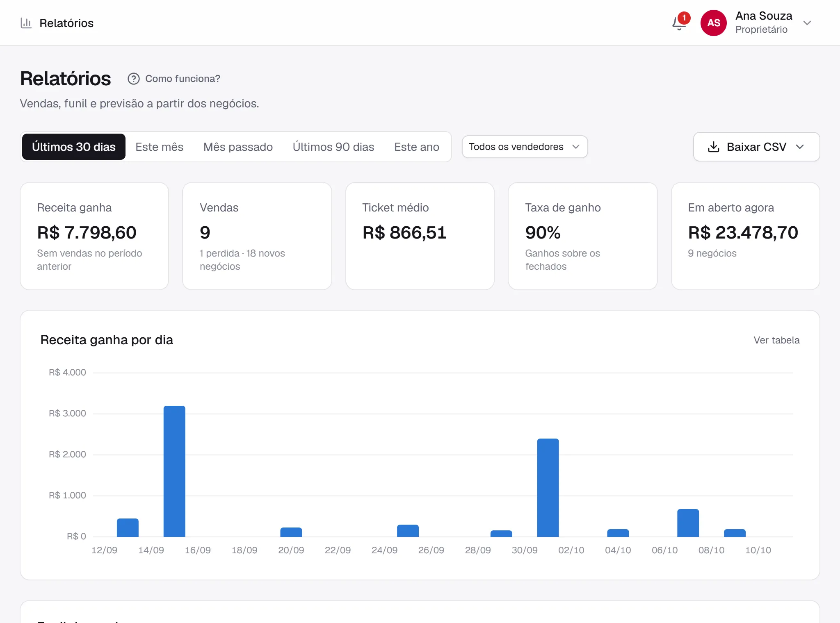840x623 pixels.
Task: Click 'Sem vendas no período anterior' text
Action: pos(89,260)
